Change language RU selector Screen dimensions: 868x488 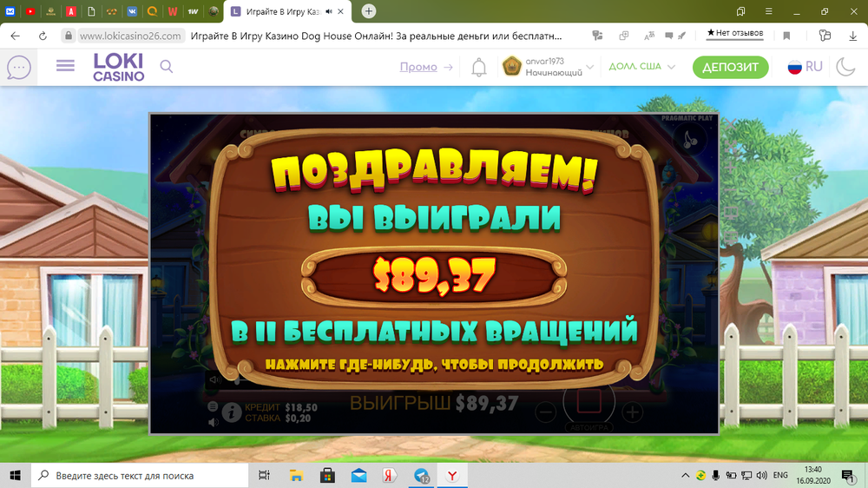(805, 67)
